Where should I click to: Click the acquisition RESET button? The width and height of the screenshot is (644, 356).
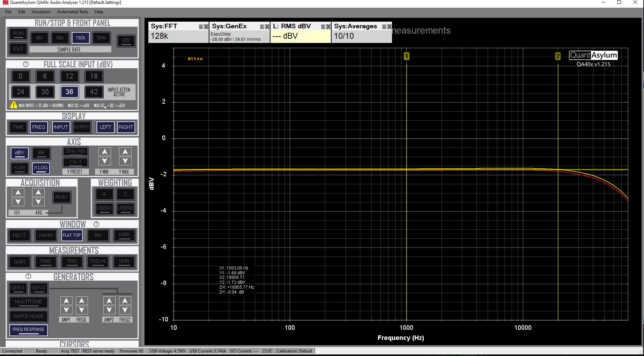pos(62,197)
